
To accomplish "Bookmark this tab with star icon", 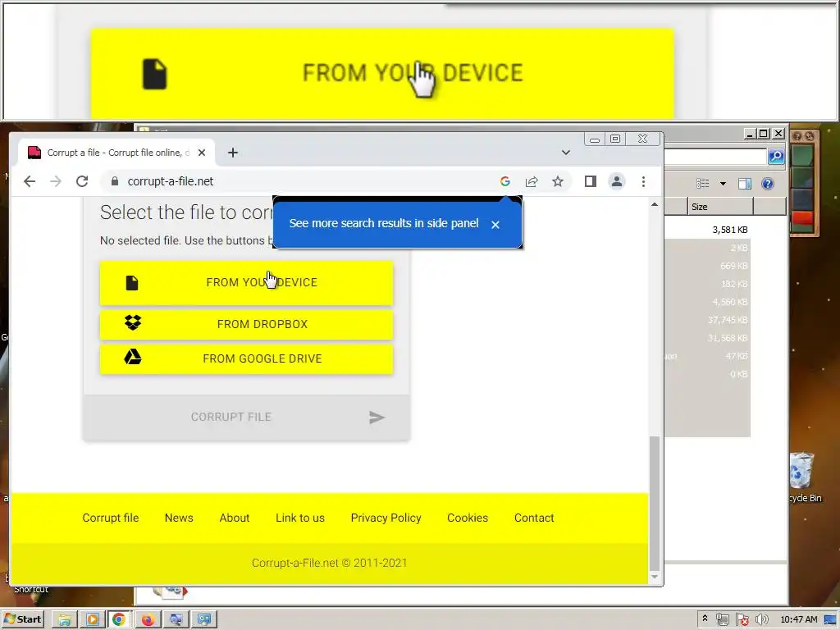I will (558, 181).
